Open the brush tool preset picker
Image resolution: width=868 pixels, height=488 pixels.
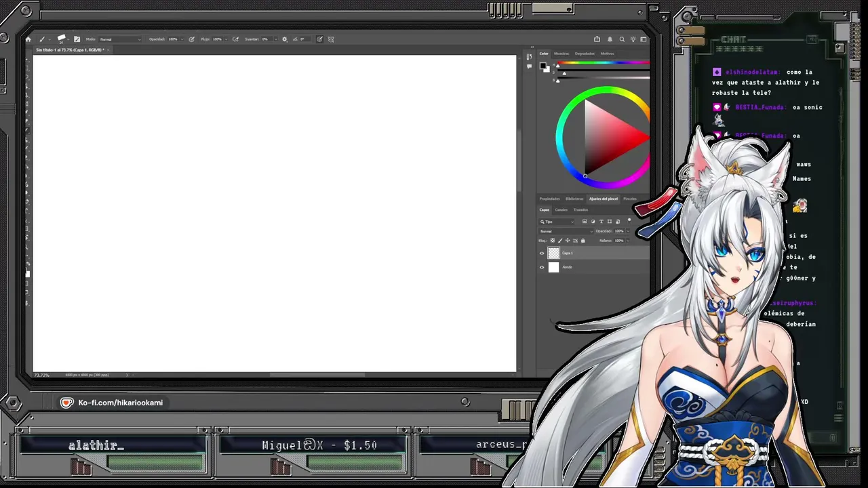(x=44, y=39)
